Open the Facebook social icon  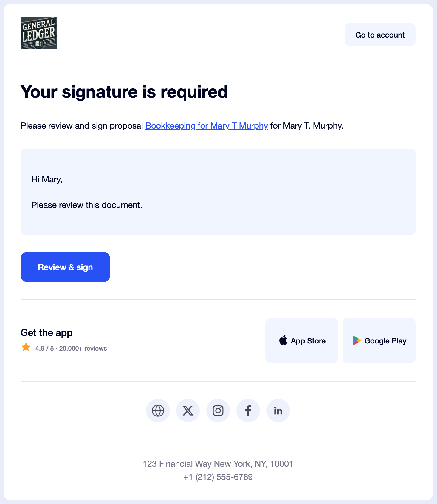248,411
